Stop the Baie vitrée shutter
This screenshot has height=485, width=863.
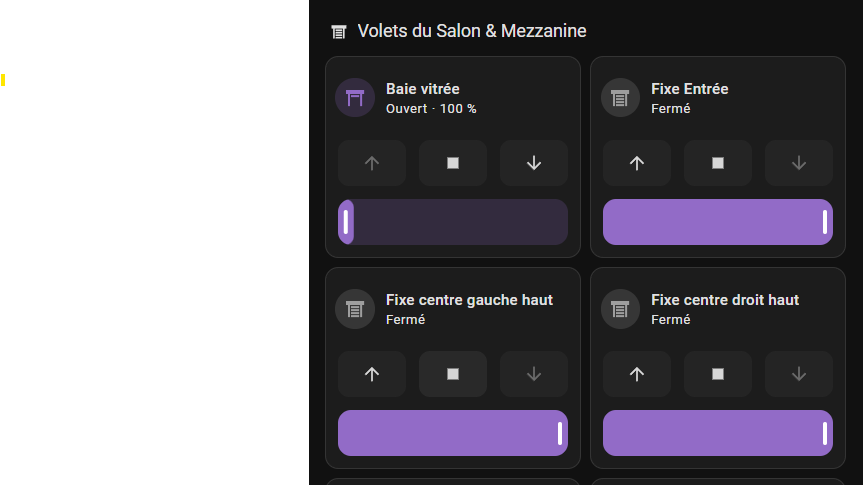(x=453, y=163)
